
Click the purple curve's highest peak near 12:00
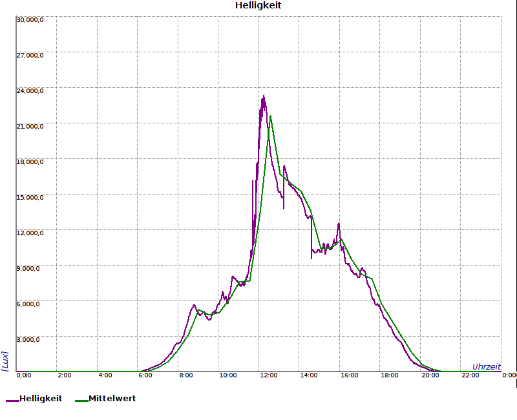[264, 96]
